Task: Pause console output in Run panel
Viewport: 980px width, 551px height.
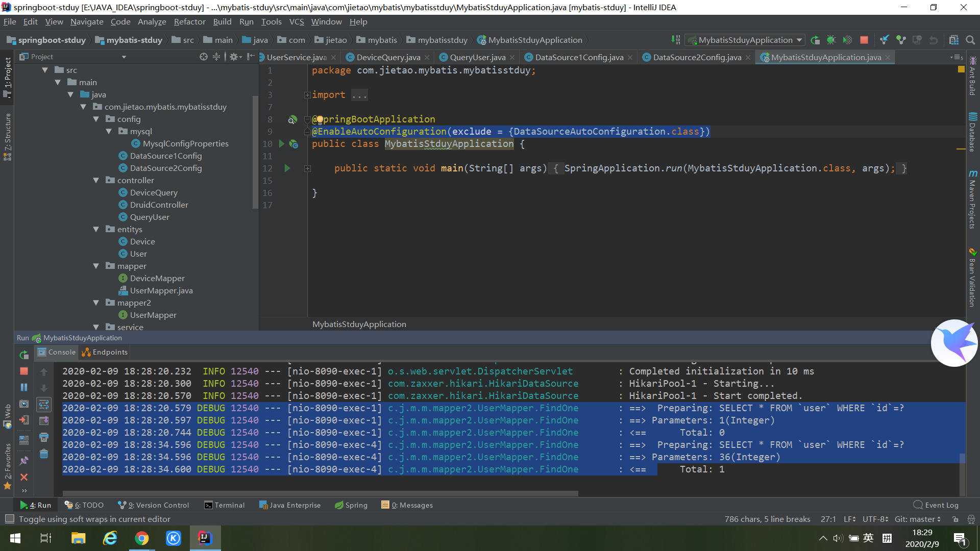Action: pyautogui.click(x=24, y=387)
